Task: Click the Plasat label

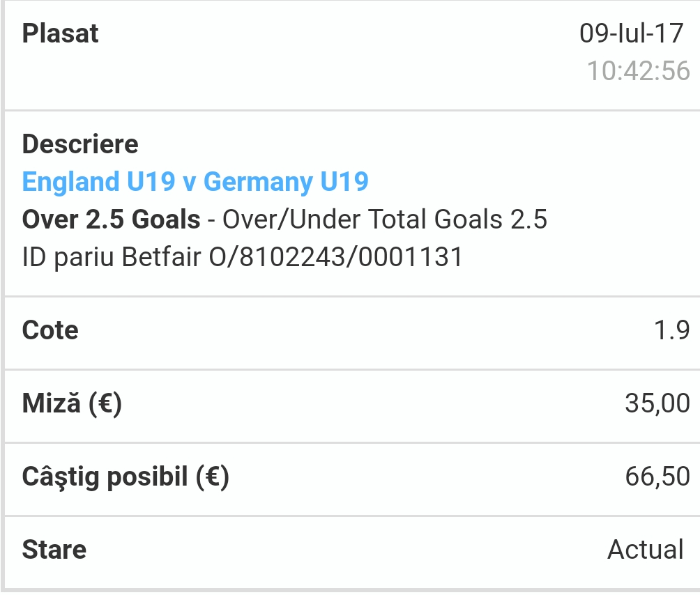Action: point(60,33)
